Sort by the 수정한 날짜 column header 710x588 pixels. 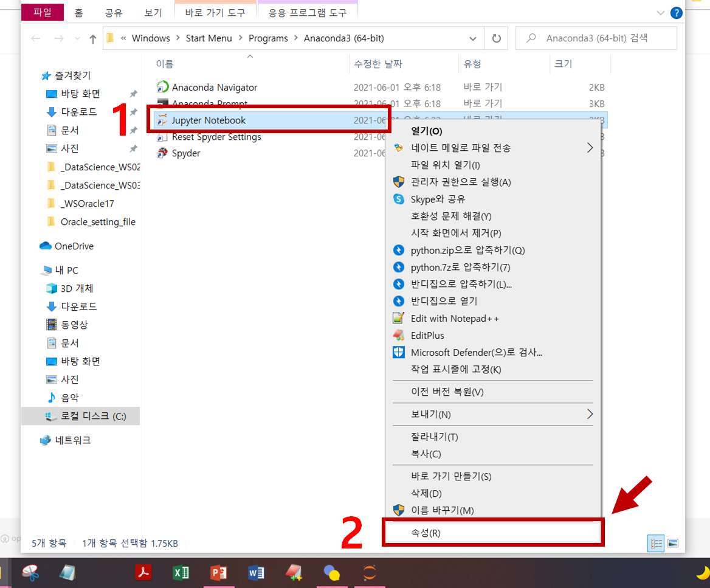coord(404,64)
